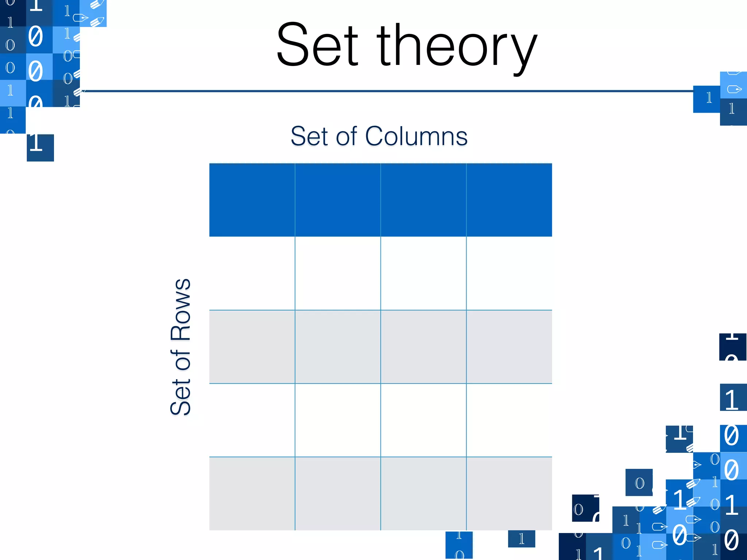The width and height of the screenshot is (747, 560).
Task: Click the first blue header cell of table
Action: tap(252, 200)
